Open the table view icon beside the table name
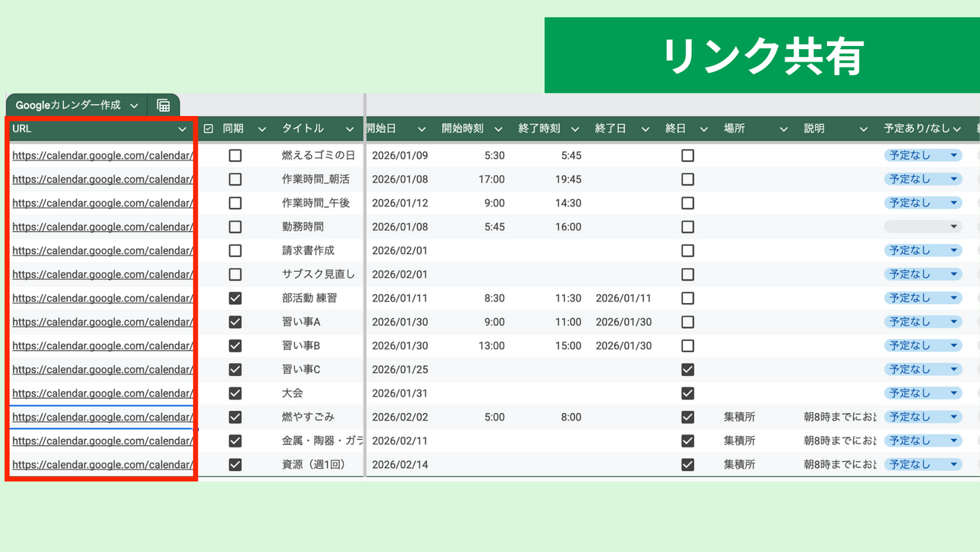The width and height of the screenshot is (980, 552). click(x=163, y=105)
